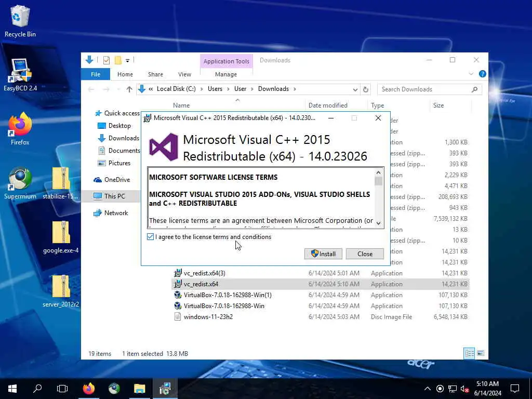532x399 pixels.
Task: Open customize quick access toolbar dropdown
Action: click(128, 61)
